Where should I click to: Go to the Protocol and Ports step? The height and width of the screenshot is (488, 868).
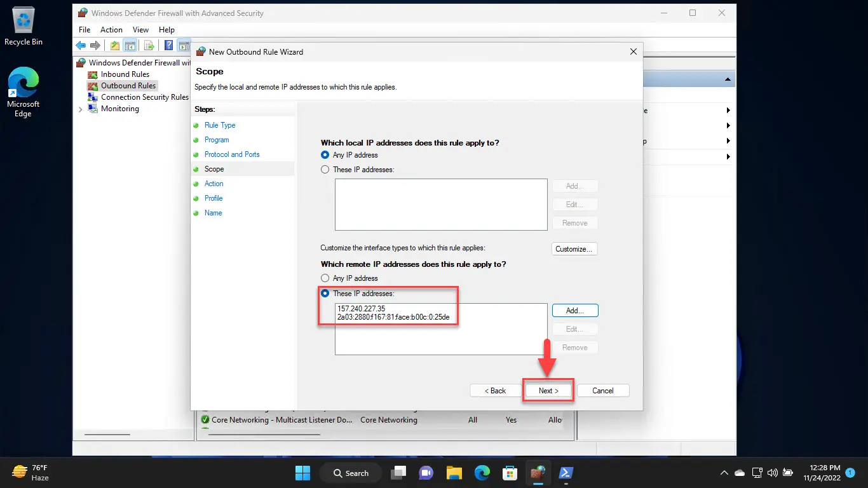232,154
